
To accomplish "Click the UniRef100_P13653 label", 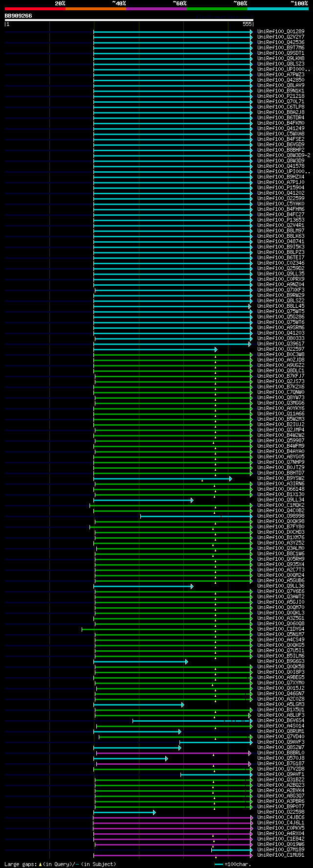I will [281, 220].
